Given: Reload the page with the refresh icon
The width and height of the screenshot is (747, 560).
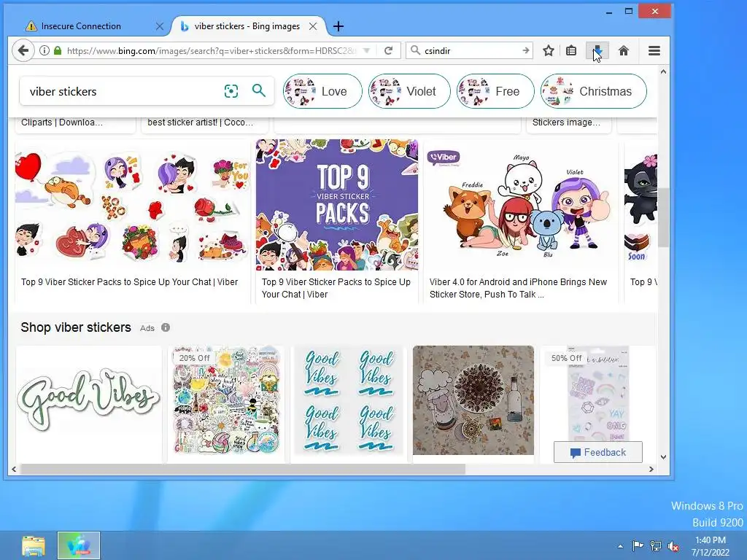Looking at the screenshot, I should pos(388,50).
